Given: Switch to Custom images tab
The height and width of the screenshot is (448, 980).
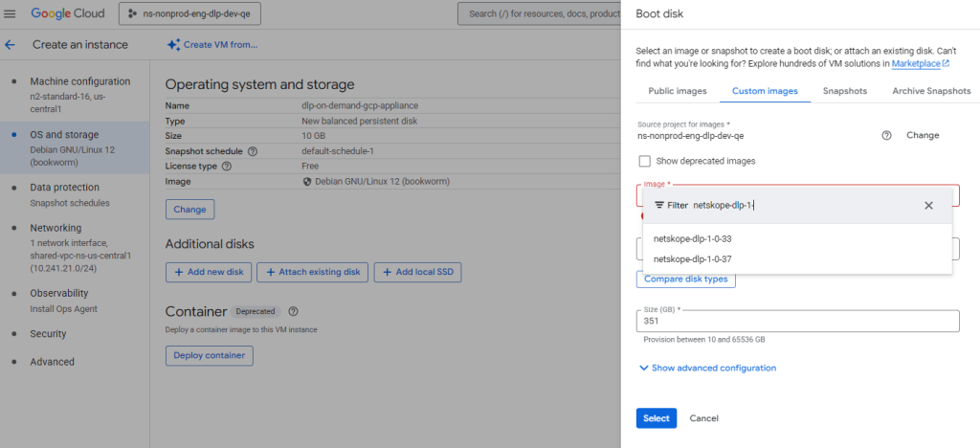Looking at the screenshot, I should tap(765, 91).
